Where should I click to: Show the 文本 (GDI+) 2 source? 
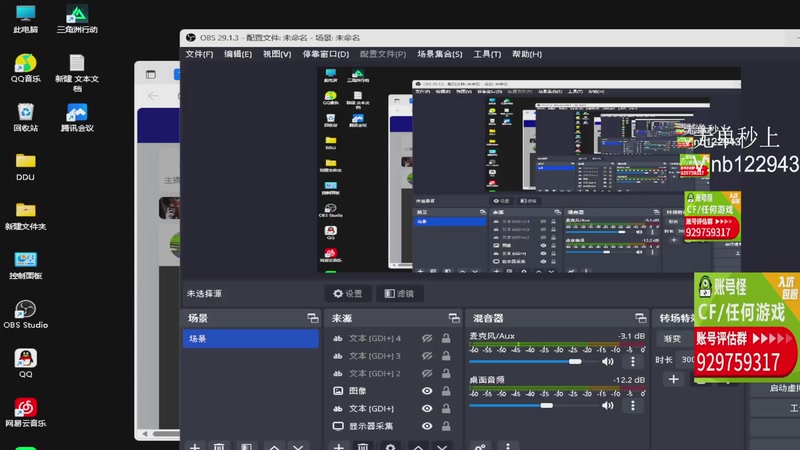[427, 373]
